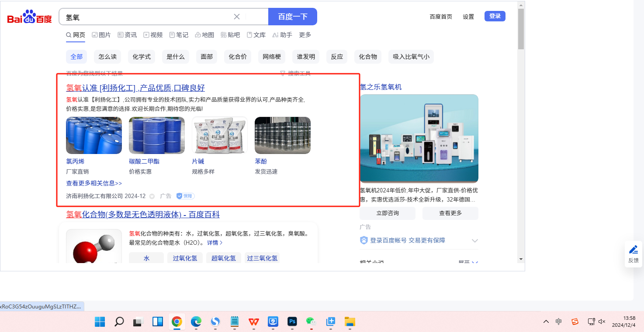
Task: Open the Ai 助手 tab
Action: [282, 35]
